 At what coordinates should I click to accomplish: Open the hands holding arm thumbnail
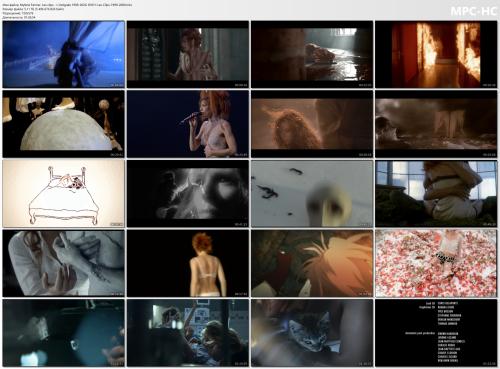64,263
